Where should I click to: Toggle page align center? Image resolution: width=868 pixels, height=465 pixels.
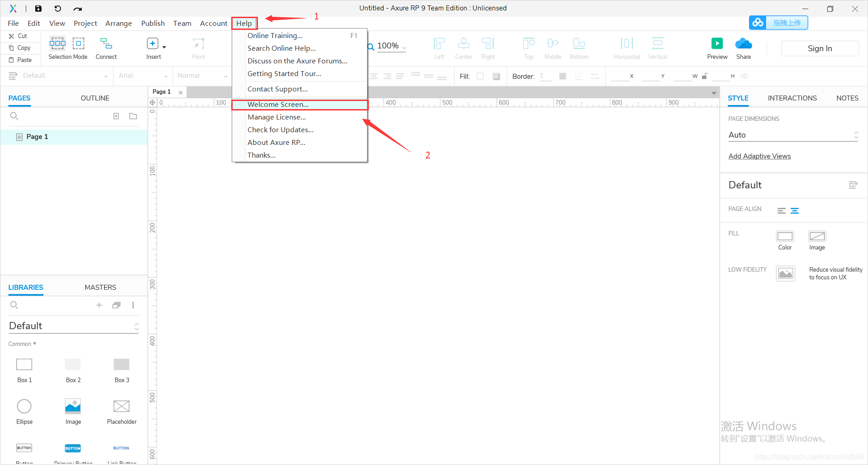pyautogui.click(x=795, y=211)
